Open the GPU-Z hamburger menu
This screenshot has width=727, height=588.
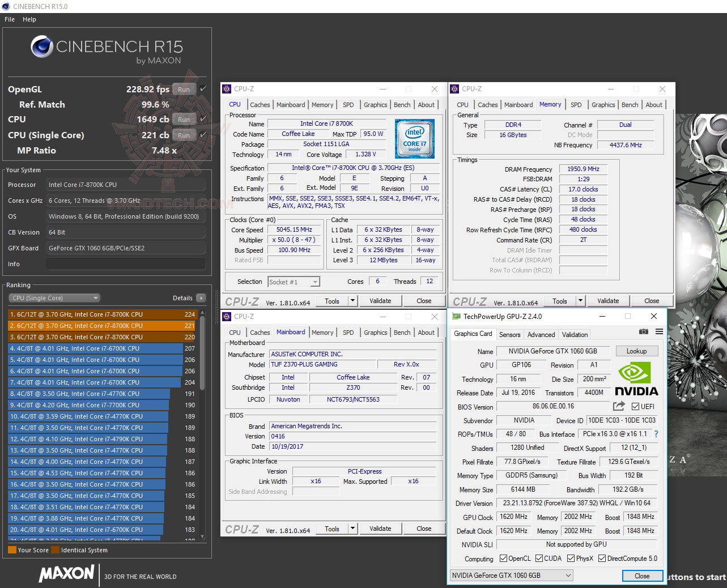pyautogui.click(x=658, y=332)
